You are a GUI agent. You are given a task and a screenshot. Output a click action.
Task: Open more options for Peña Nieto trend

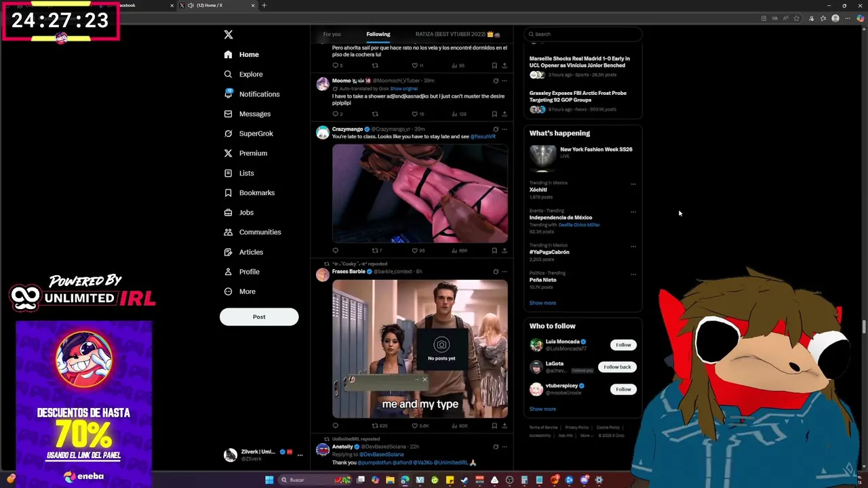pos(633,274)
